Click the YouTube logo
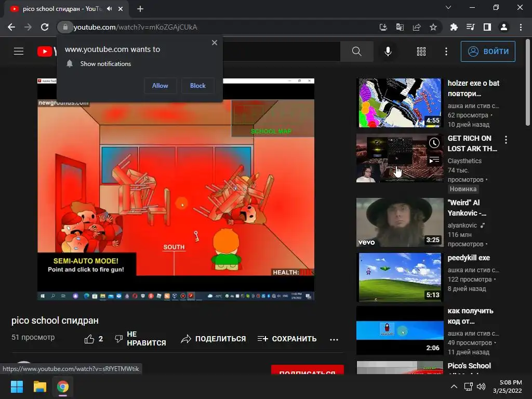Image resolution: width=532 pixels, height=399 pixels. tap(47, 51)
